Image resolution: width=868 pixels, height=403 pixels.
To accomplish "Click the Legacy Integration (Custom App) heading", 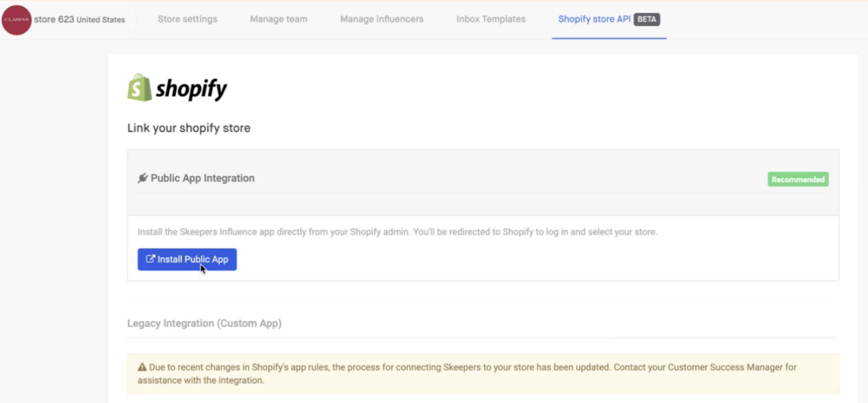I will pyautogui.click(x=204, y=323).
